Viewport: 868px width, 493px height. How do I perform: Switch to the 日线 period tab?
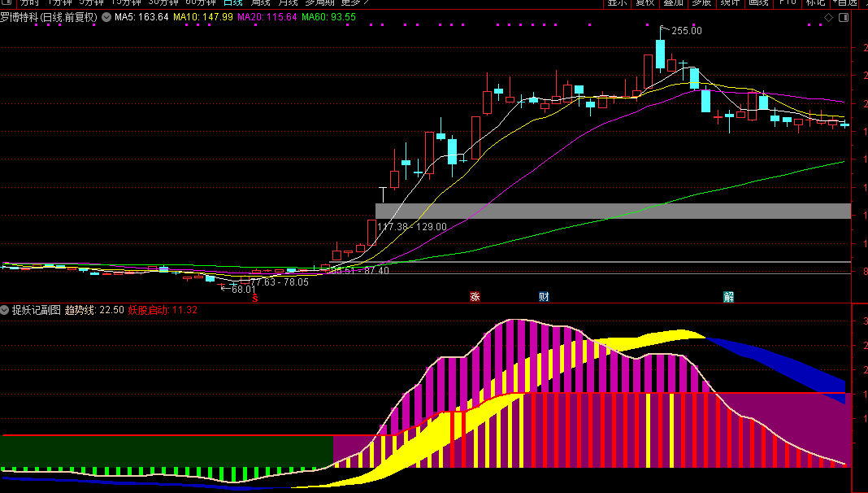click(x=233, y=2)
